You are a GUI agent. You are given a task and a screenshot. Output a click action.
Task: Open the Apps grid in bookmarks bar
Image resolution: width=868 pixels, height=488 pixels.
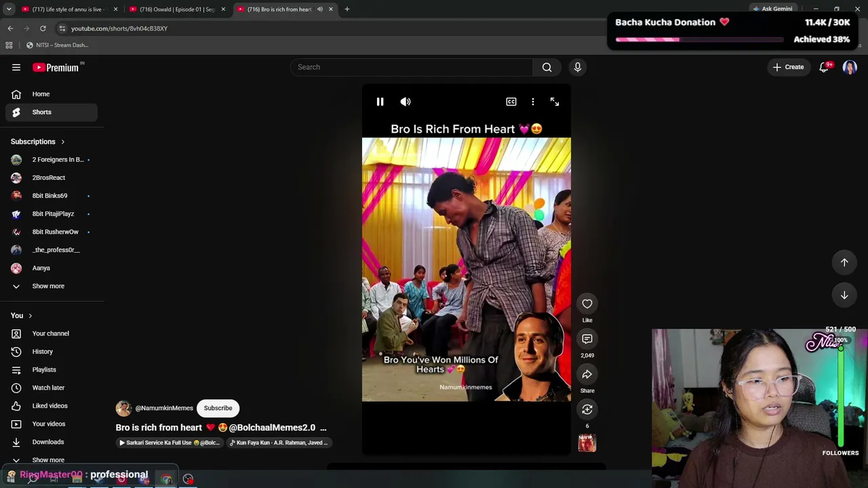(x=9, y=45)
